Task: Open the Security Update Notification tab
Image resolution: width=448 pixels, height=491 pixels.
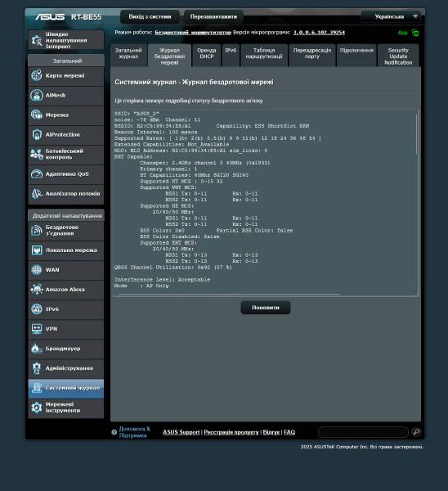Action: click(x=398, y=55)
